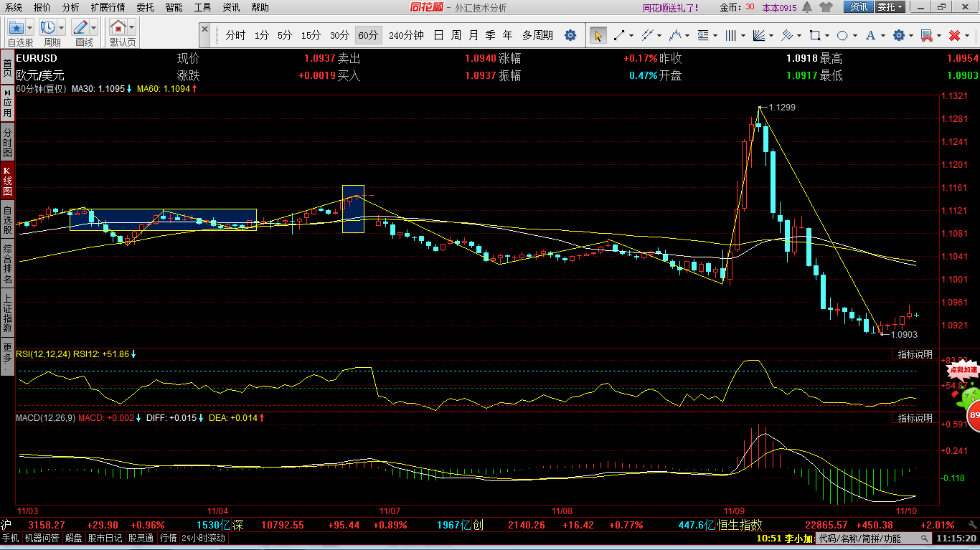Expand the rectangle tool dropdown arrow
980x550 pixels.
pyautogui.click(x=826, y=35)
